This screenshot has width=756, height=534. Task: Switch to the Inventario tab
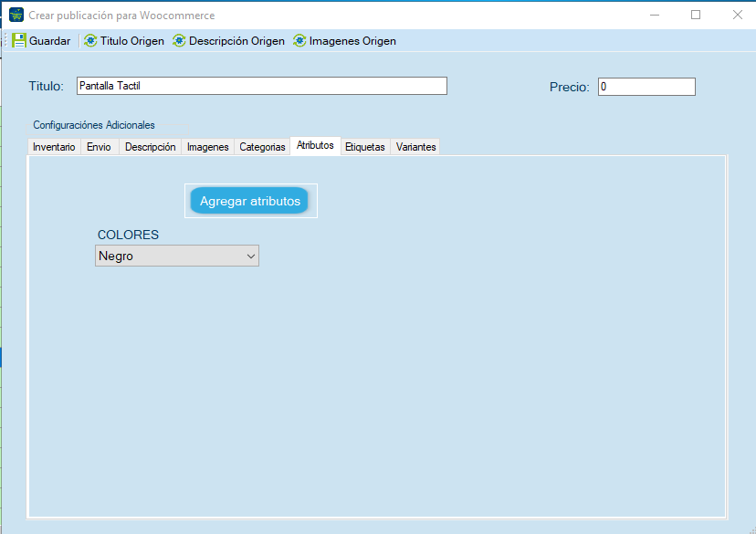click(x=54, y=147)
